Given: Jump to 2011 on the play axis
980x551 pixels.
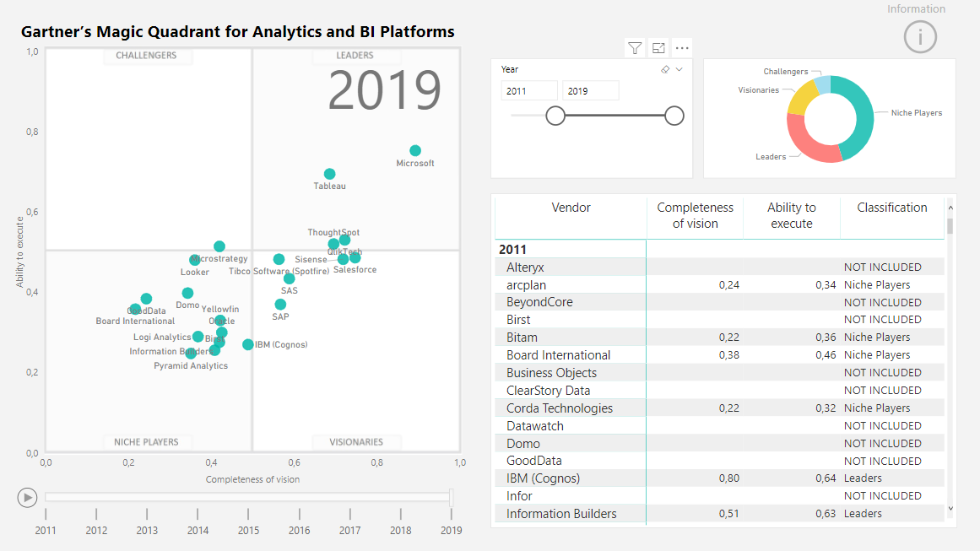Looking at the screenshot, I should coord(46,530).
